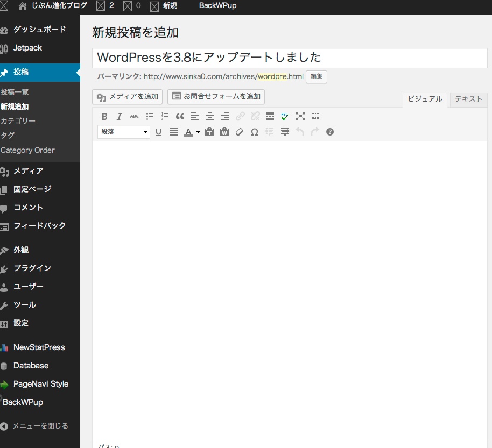Click inside the post content editor area
492x448 pixels.
point(290,291)
